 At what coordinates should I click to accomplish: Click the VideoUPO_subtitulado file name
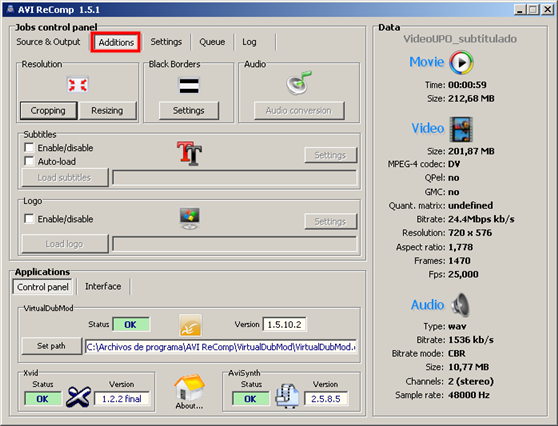[460, 39]
